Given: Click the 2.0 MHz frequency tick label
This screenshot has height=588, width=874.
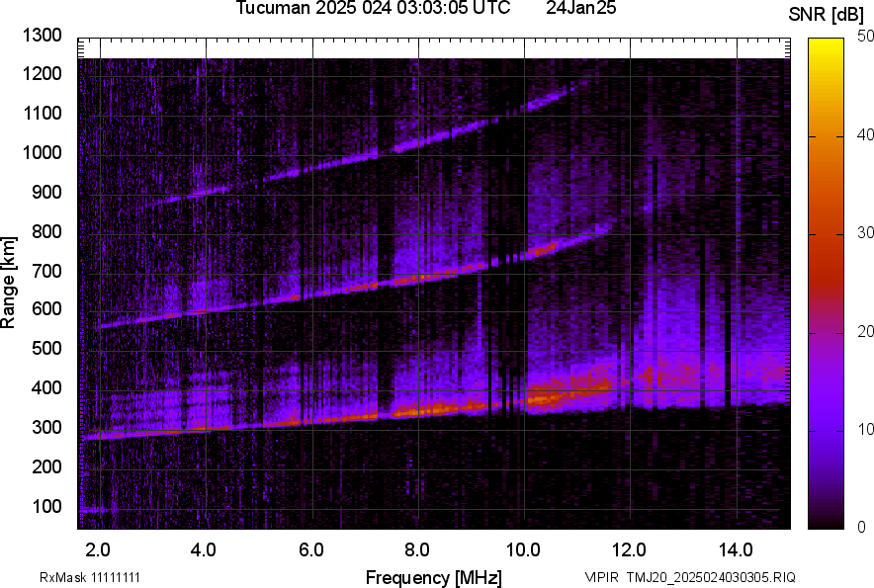Looking at the screenshot, I should pos(98,548).
